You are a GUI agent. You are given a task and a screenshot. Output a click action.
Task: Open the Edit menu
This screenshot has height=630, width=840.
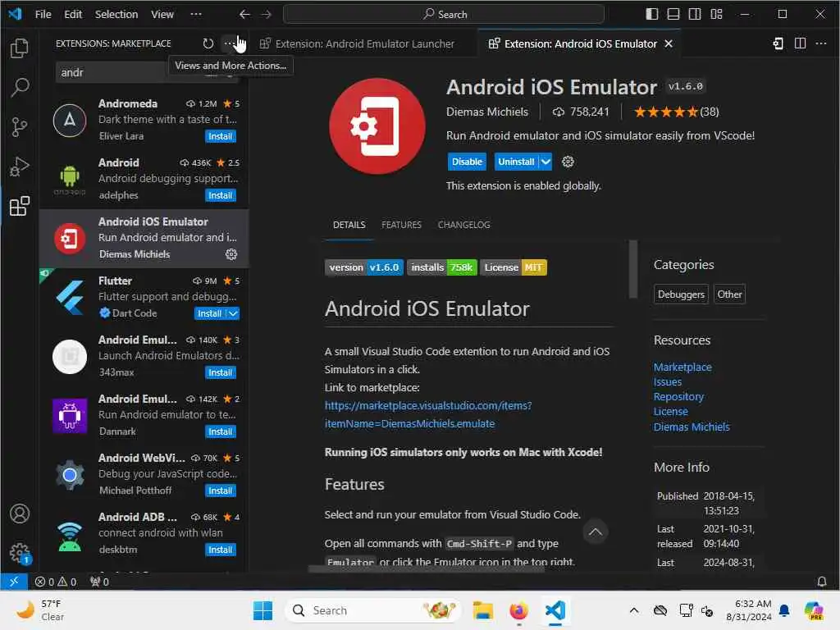click(x=73, y=15)
